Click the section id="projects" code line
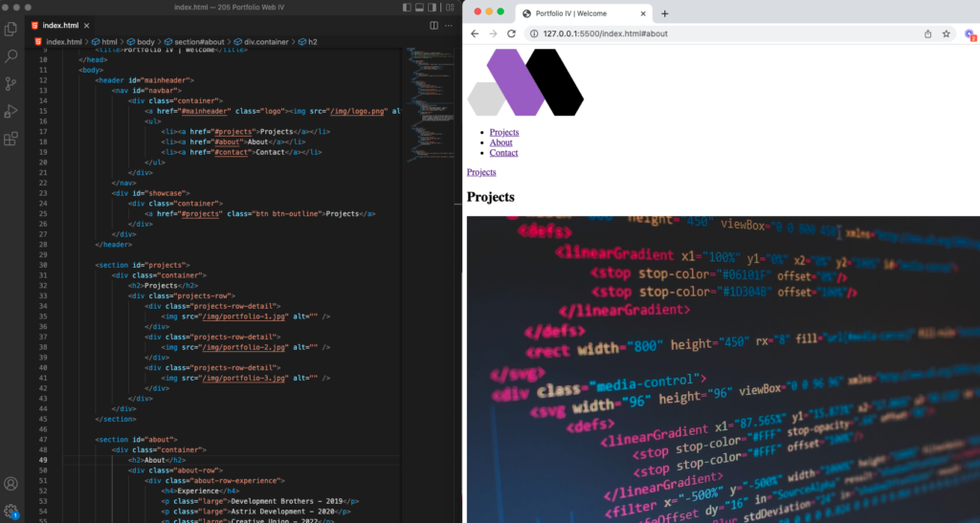Screen dimensions: 980x523 (x=143, y=265)
